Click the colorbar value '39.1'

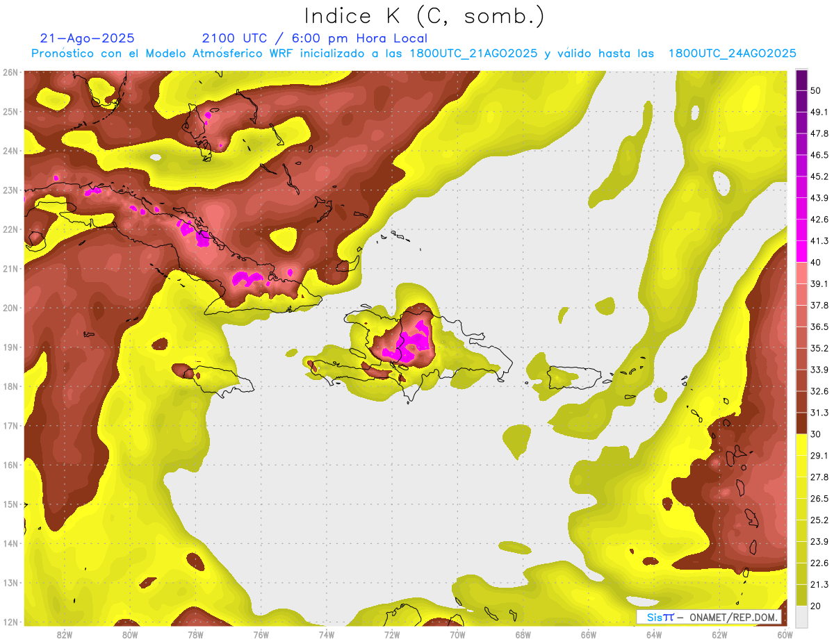pos(819,283)
